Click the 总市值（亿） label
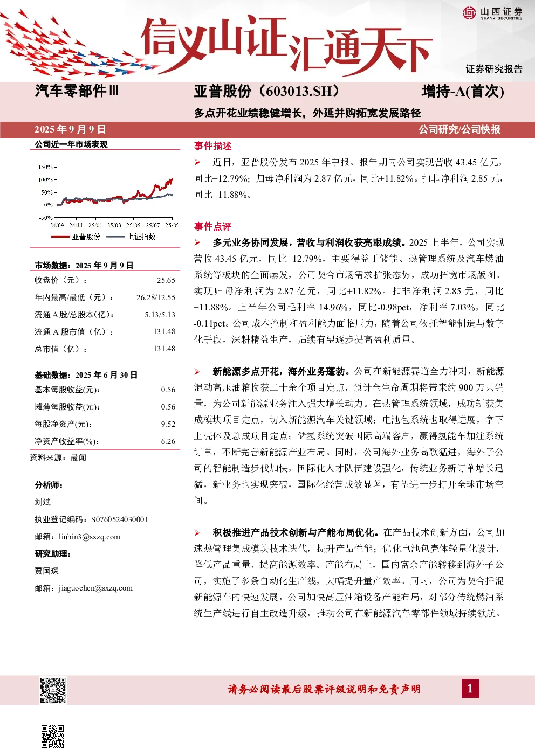 (61, 349)
